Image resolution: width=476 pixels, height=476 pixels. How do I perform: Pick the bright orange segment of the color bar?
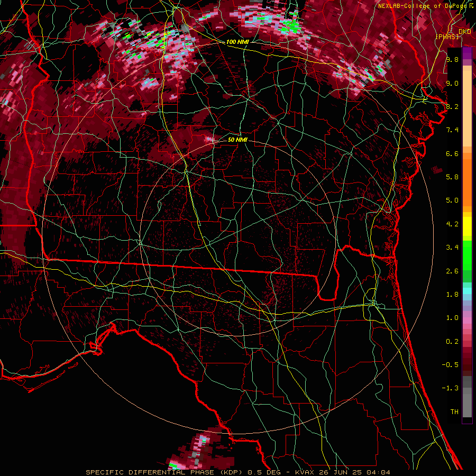tap(467, 182)
